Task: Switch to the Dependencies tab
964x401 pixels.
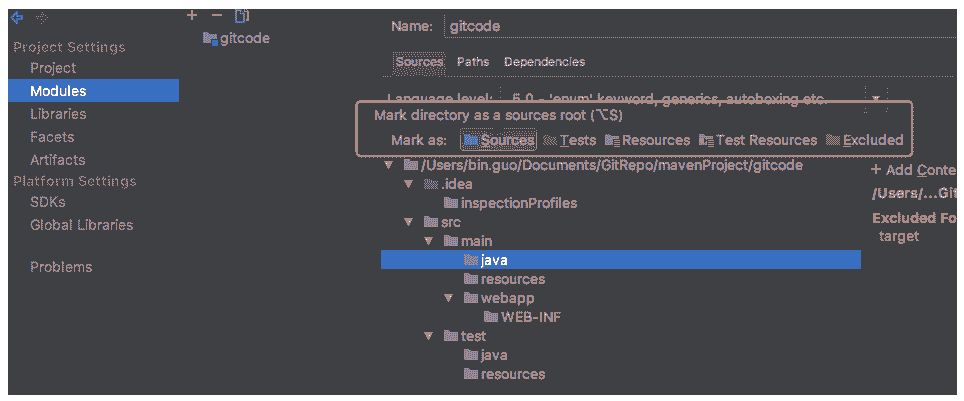Action: point(544,62)
